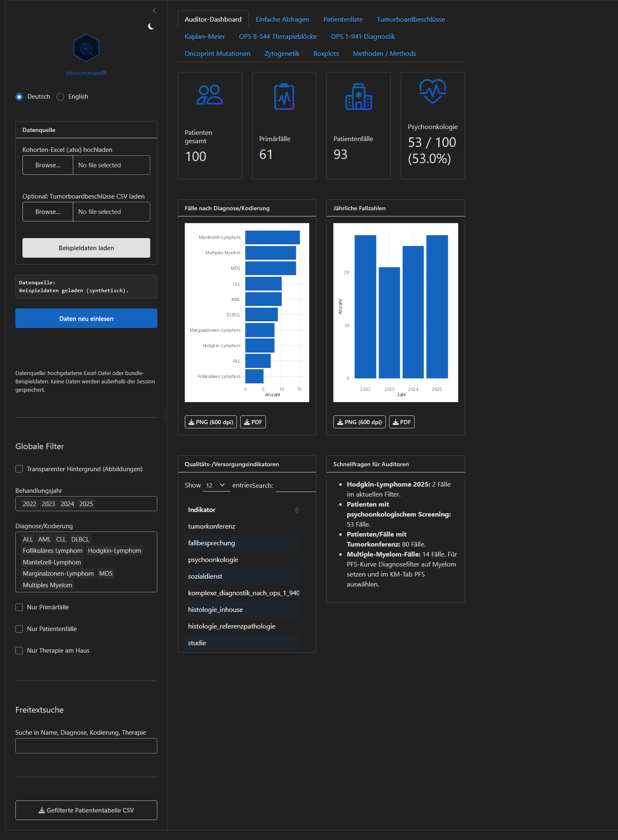Click the histologie_inhouse table row
The height and width of the screenshot is (840, 618).
[242, 610]
